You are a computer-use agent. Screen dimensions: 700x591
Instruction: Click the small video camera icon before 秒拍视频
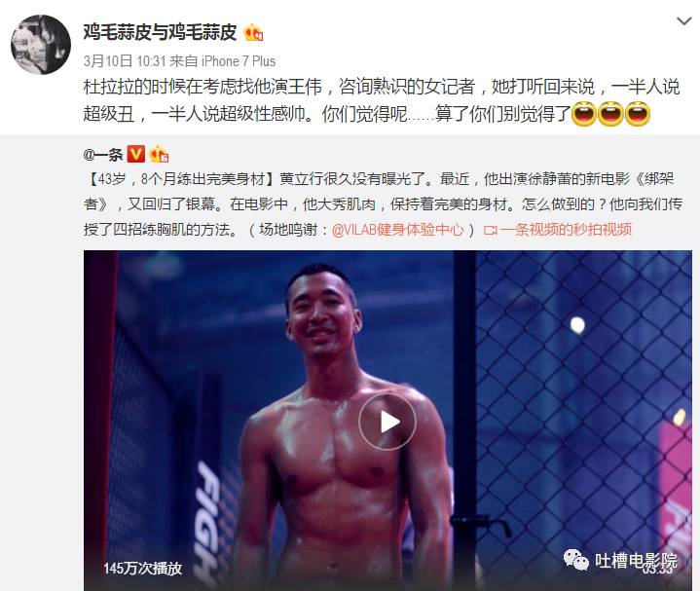[x=490, y=231]
